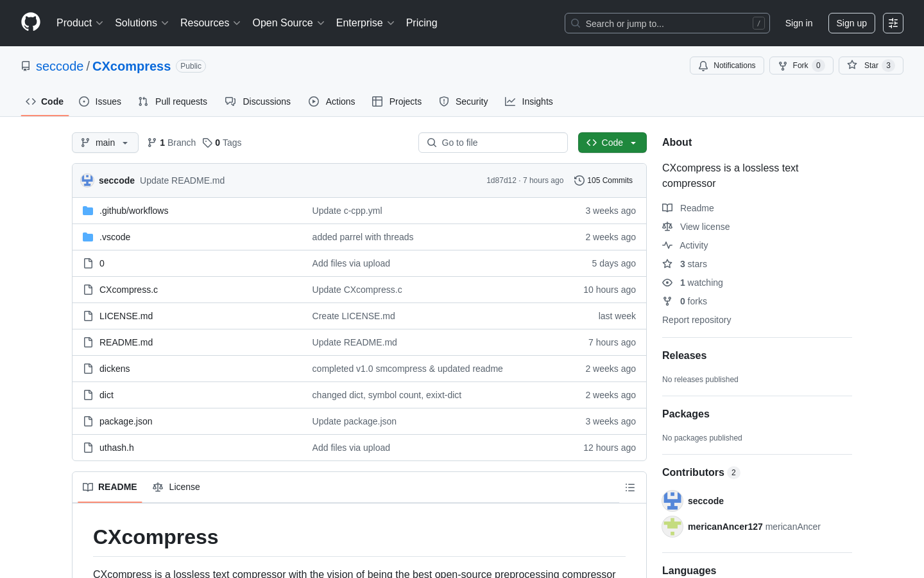Switch to the Actions tab
The width and height of the screenshot is (924, 578).
click(332, 101)
